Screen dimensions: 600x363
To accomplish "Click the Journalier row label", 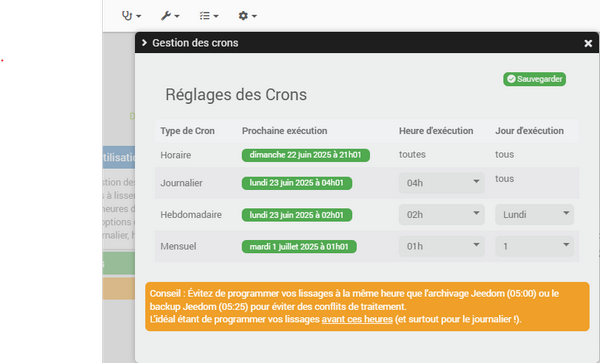I will 181,183.
